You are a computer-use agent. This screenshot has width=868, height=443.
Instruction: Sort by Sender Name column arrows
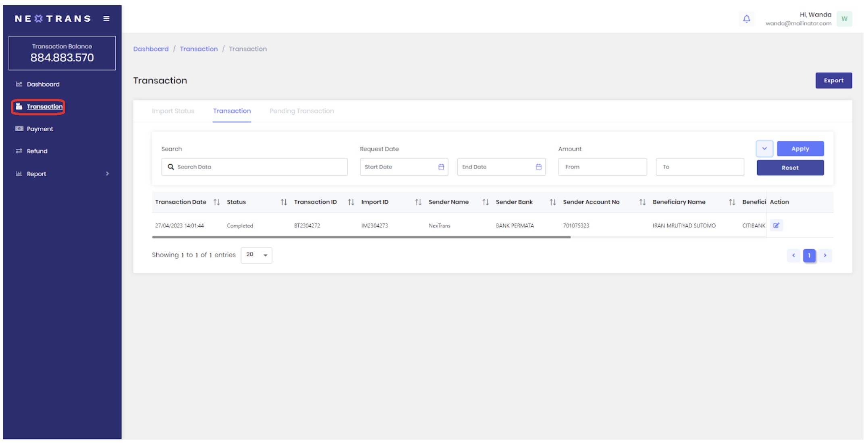click(x=485, y=202)
